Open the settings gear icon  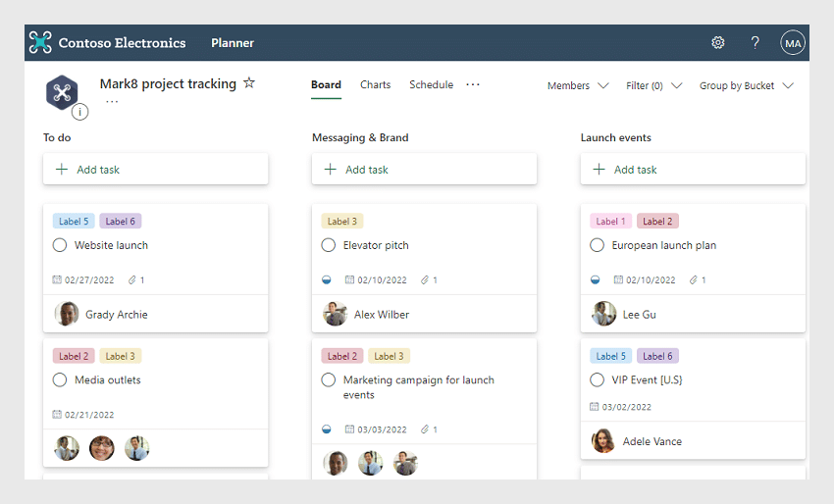[x=718, y=42]
